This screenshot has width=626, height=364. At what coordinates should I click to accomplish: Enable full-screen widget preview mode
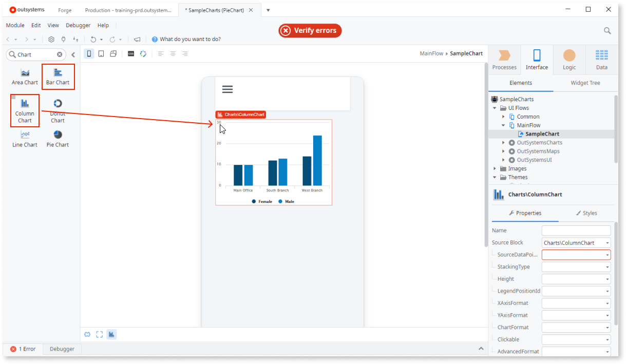100,334
